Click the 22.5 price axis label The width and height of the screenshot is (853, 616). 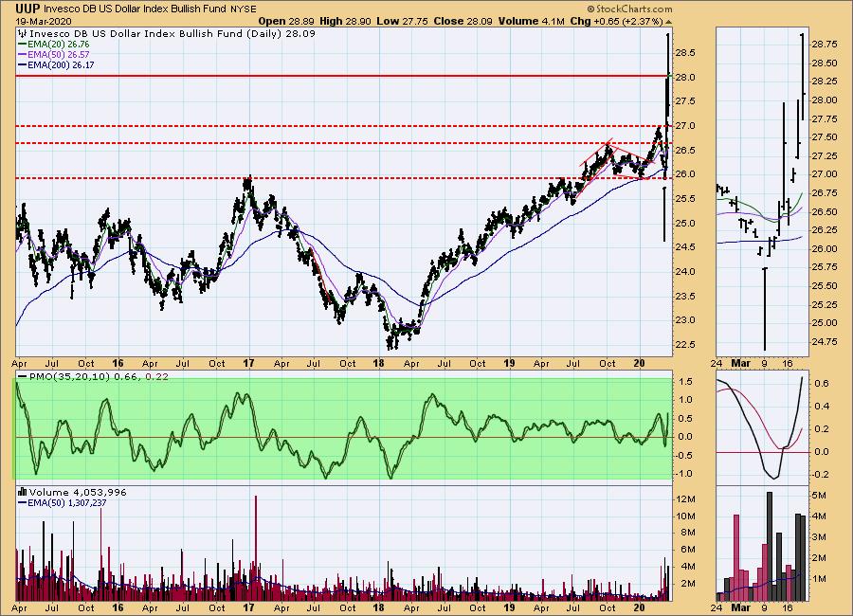[x=685, y=344]
